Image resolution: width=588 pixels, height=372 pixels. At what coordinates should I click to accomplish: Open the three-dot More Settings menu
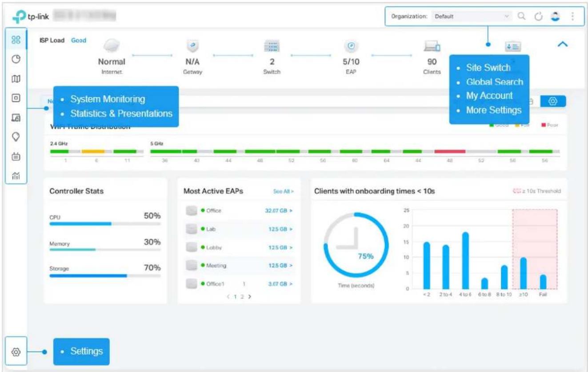(572, 16)
